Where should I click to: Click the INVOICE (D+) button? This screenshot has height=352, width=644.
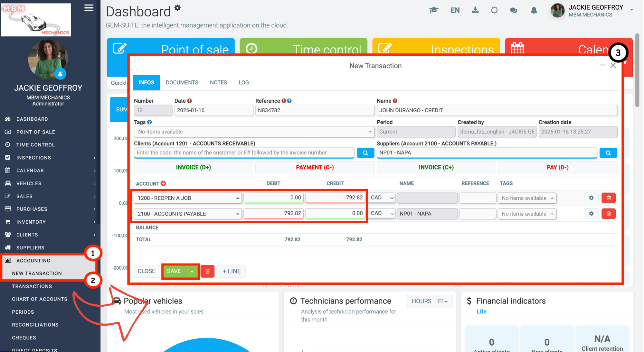(193, 167)
